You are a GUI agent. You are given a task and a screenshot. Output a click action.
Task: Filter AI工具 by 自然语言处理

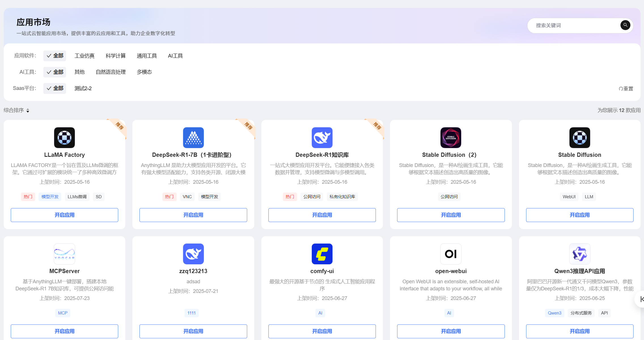click(x=111, y=72)
